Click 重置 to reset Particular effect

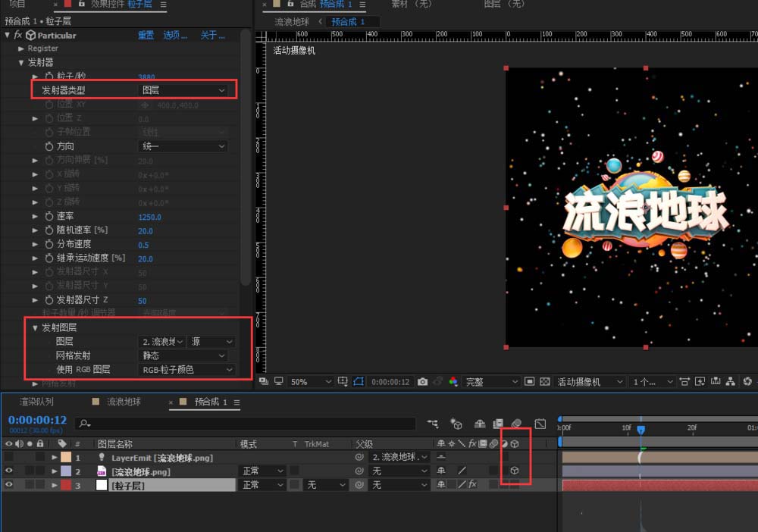[x=146, y=35]
